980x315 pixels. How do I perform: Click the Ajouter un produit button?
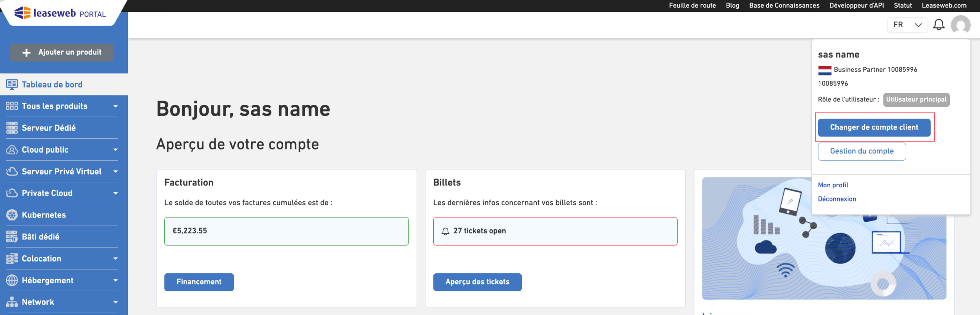click(62, 52)
